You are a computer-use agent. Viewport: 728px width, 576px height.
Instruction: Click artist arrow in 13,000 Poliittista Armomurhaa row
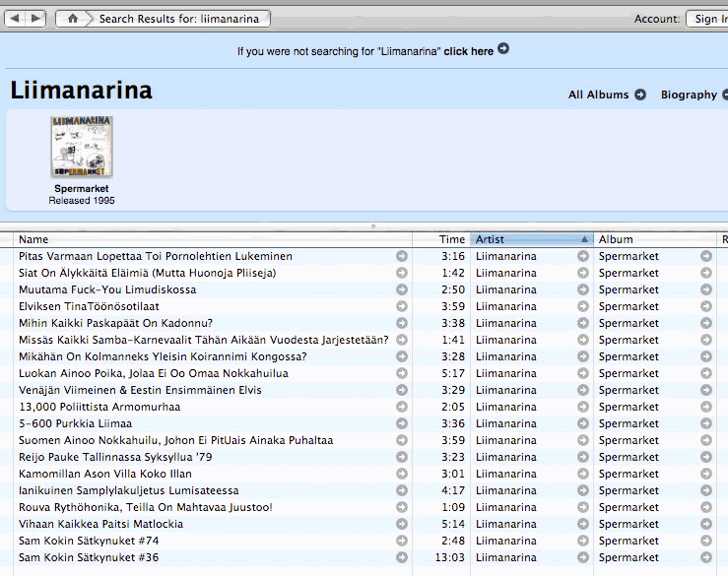[x=583, y=408]
